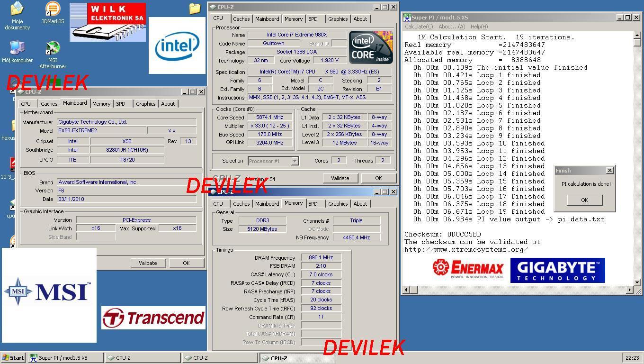Select About tab in Mainboard window
Screen dimensions: 644x364
pos(168,104)
